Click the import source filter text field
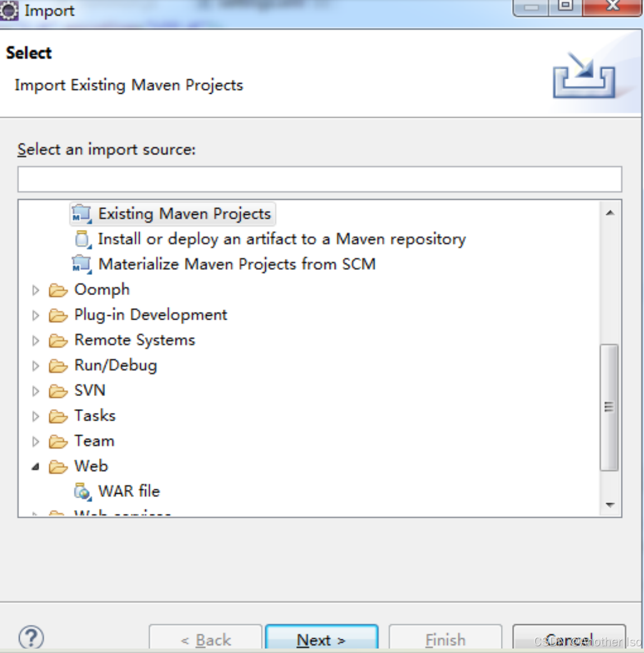644x653 pixels. click(320, 180)
